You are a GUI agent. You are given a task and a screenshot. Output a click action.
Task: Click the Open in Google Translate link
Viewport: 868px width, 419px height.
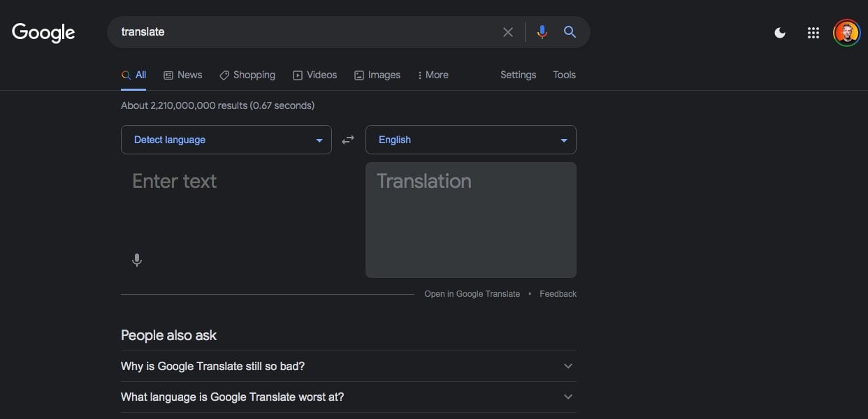[472, 294]
